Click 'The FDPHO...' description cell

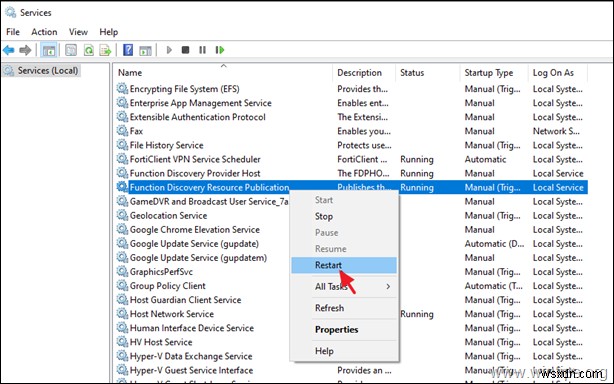pyautogui.click(x=363, y=173)
